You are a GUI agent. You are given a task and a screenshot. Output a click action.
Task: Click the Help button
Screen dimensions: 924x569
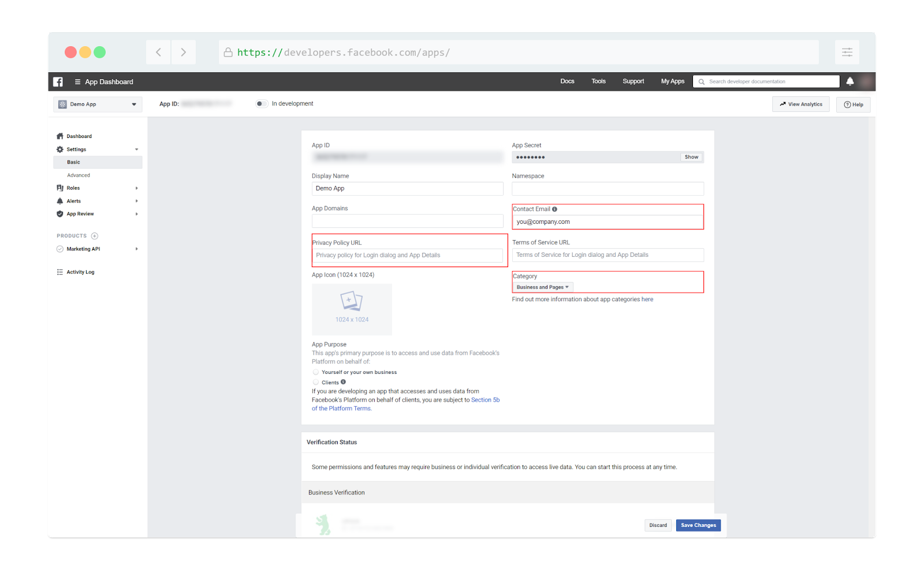tap(854, 104)
